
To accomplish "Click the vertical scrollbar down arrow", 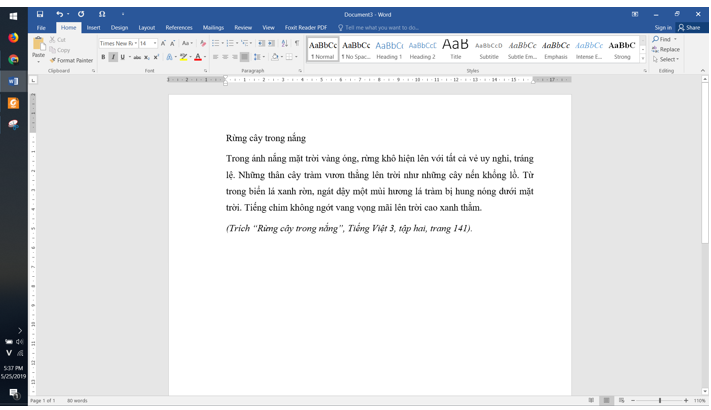I will coord(705,391).
